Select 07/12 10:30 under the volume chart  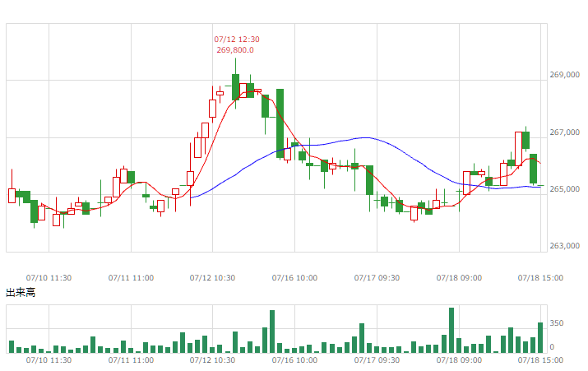212,360
